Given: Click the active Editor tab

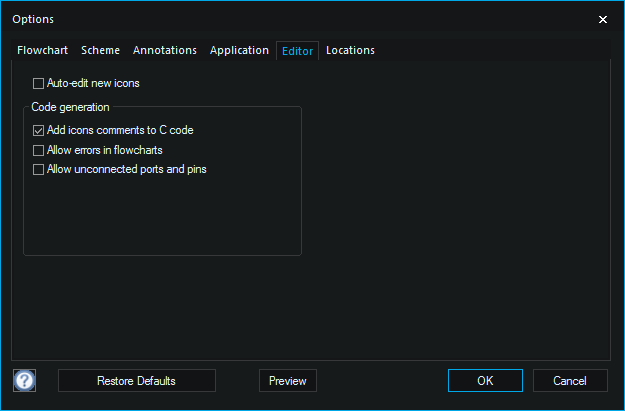Looking at the screenshot, I should (297, 51).
